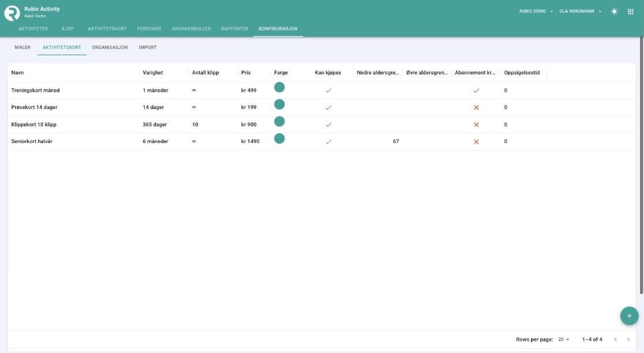Go to the previous page arrow
Viewport: 644px width, 353px height.
pos(615,339)
